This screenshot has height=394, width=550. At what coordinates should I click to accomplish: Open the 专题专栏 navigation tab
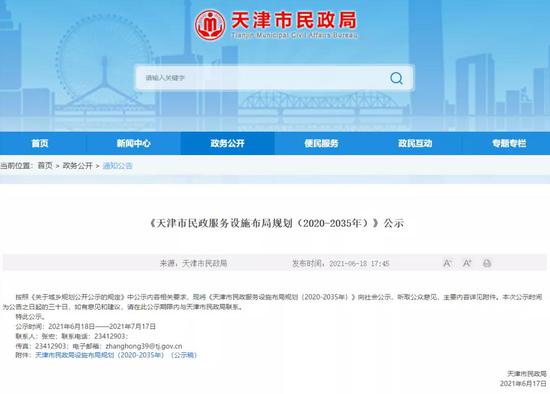(509, 143)
